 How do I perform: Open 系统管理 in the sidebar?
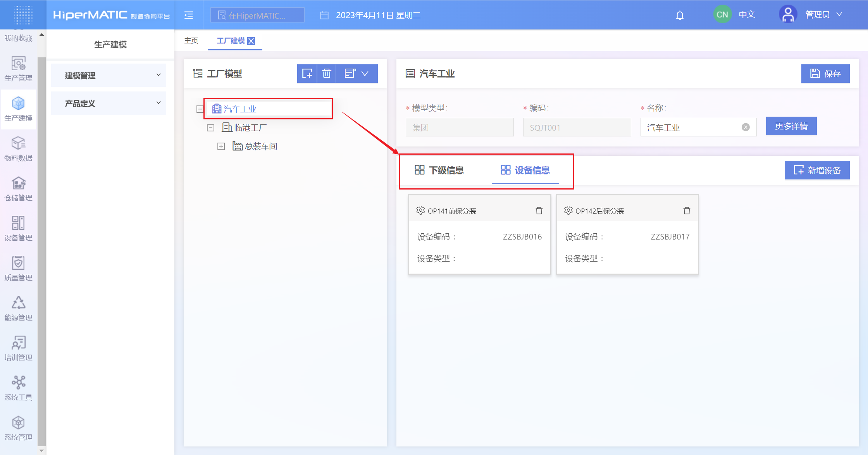(x=18, y=428)
